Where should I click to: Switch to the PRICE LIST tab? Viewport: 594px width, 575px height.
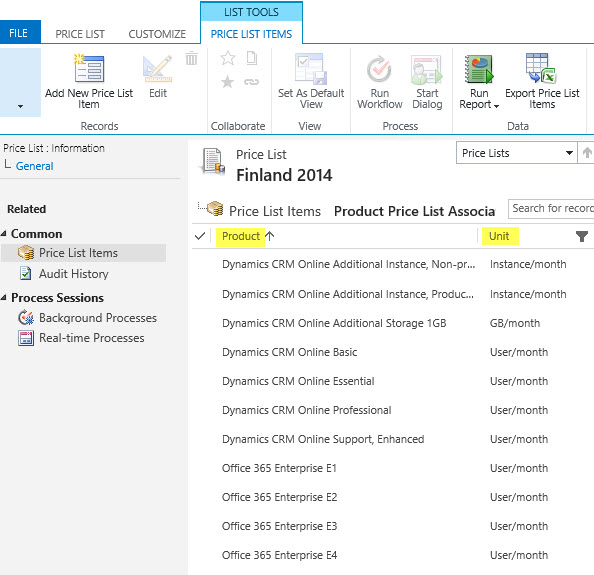coord(80,34)
